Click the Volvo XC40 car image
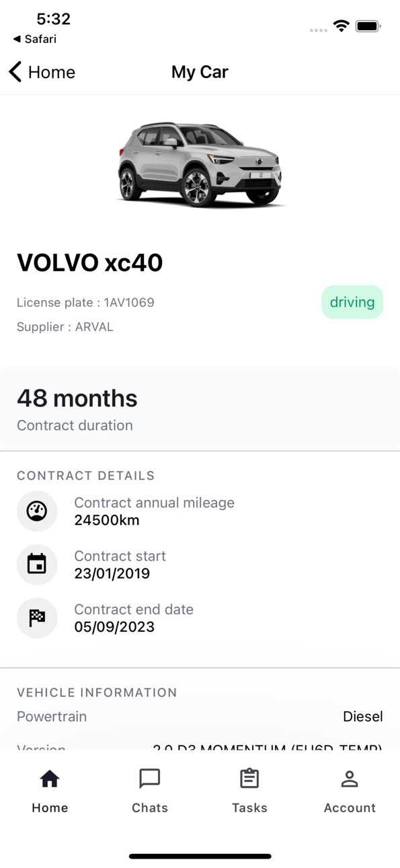Viewport: 400px width, 868px height. click(x=200, y=164)
